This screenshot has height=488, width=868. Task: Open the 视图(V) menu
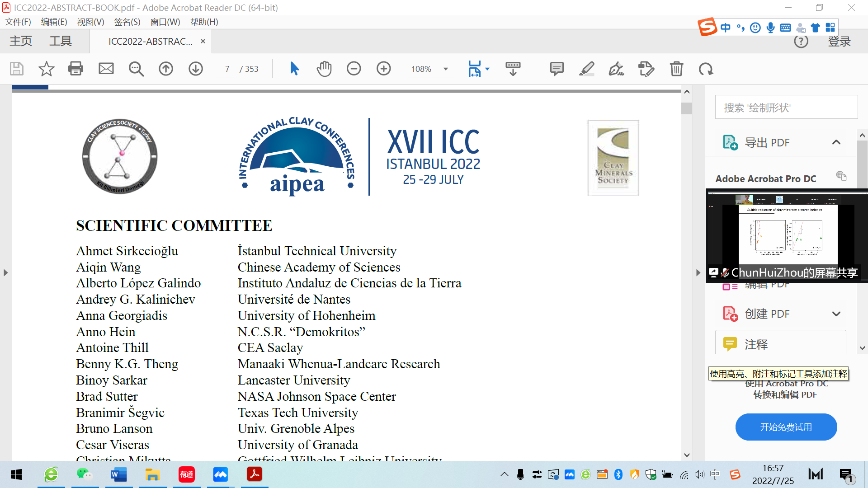90,22
